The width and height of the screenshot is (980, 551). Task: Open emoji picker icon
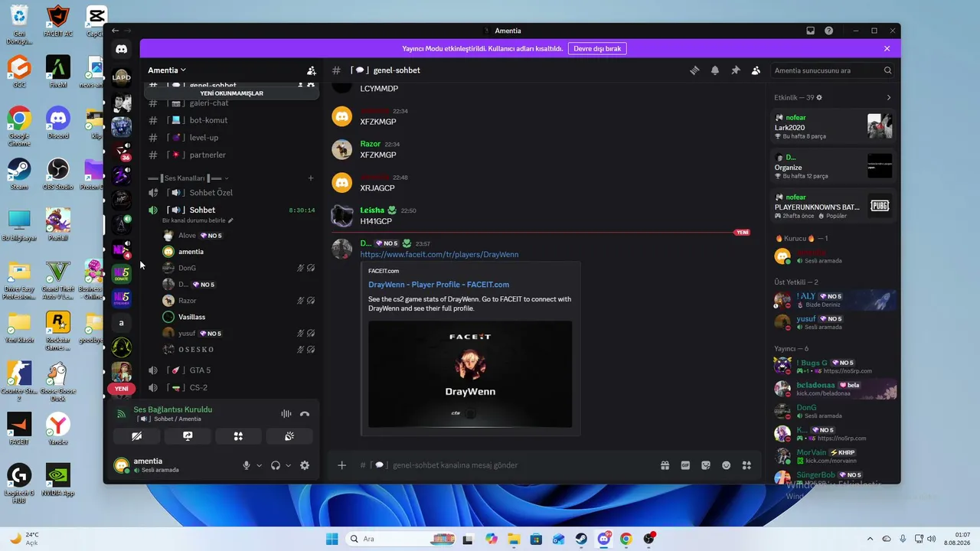point(726,465)
